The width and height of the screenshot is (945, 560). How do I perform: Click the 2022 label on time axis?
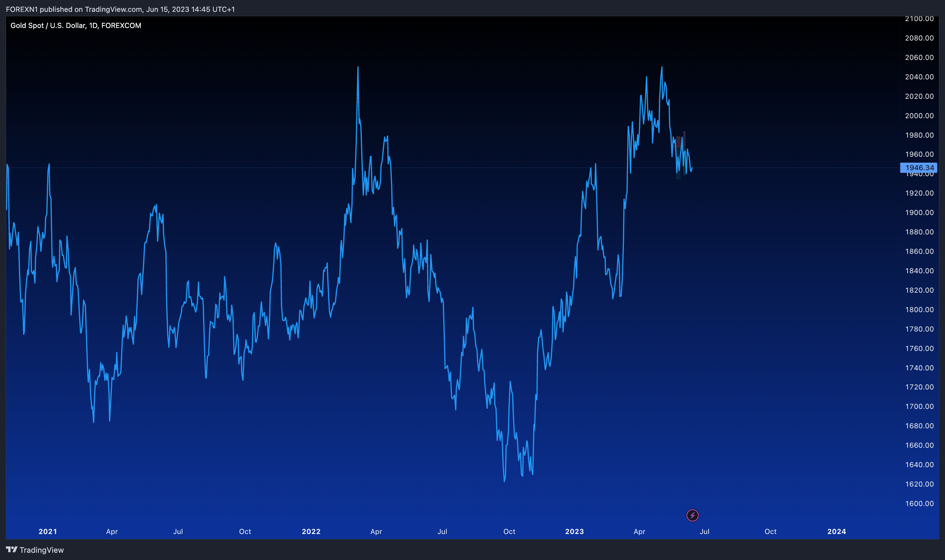pyautogui.click(x=311, y=531)
